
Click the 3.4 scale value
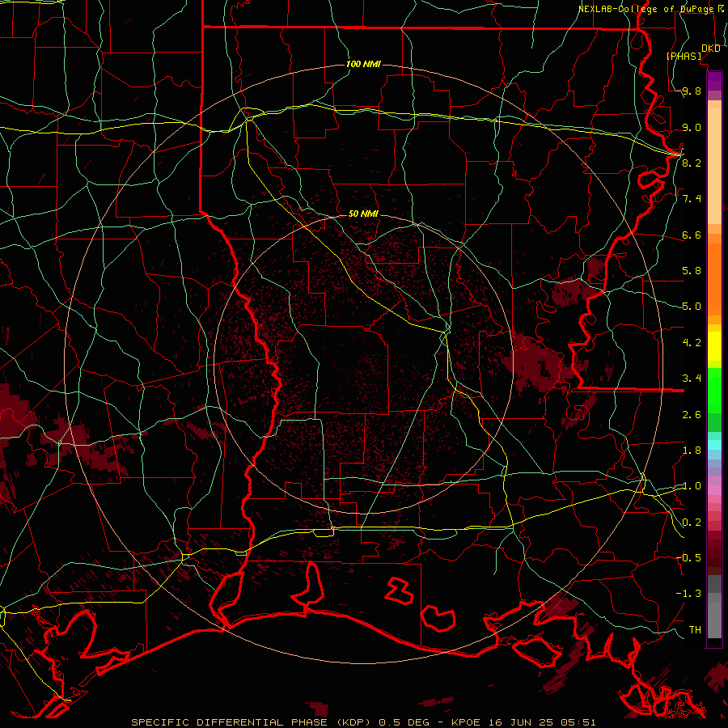[692, 379]
